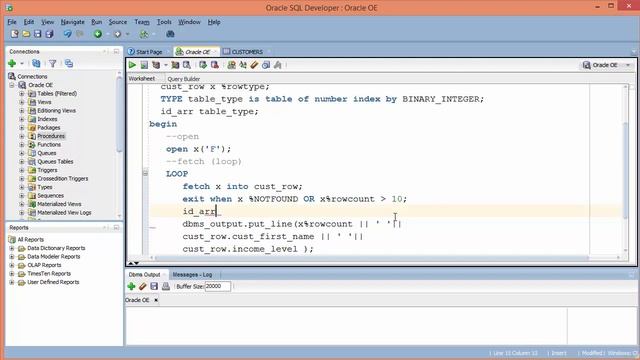
Task: Open the File menu
Action: [x=12, y=22]
